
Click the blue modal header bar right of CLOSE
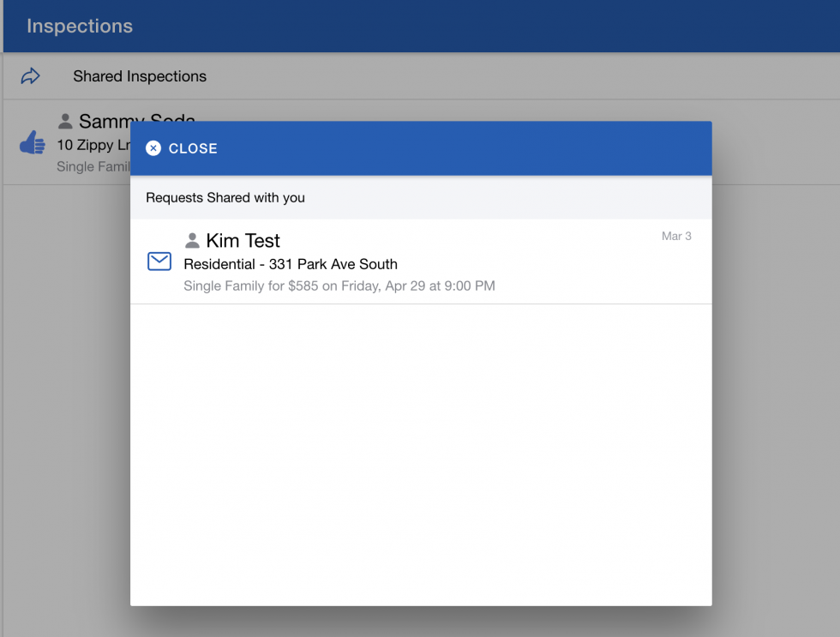point(463,148)
